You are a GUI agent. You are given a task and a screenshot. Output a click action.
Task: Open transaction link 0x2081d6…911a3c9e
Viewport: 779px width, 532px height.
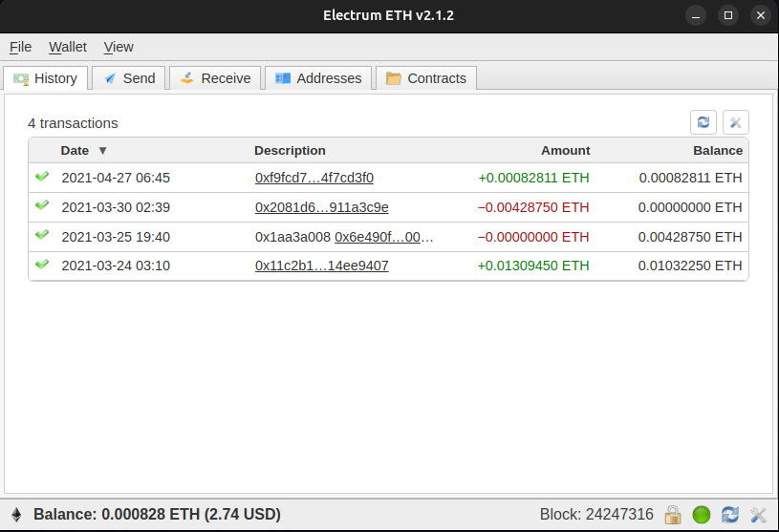pos(321,207)
